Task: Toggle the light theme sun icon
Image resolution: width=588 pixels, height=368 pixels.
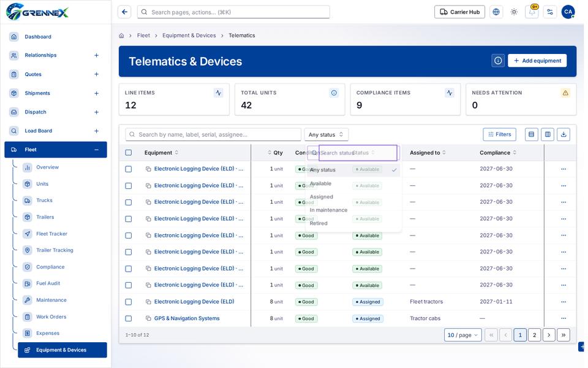Action: [514, 12]
